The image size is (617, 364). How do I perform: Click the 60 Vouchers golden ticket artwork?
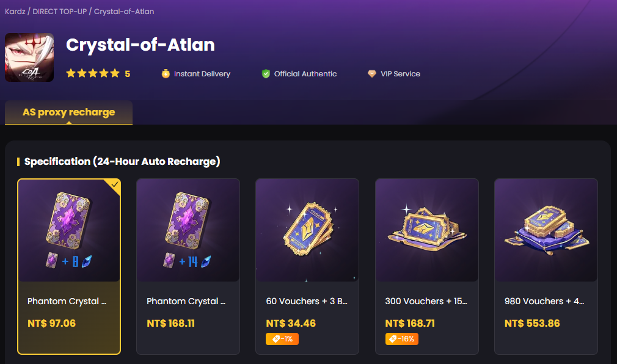tap(307, 229)
